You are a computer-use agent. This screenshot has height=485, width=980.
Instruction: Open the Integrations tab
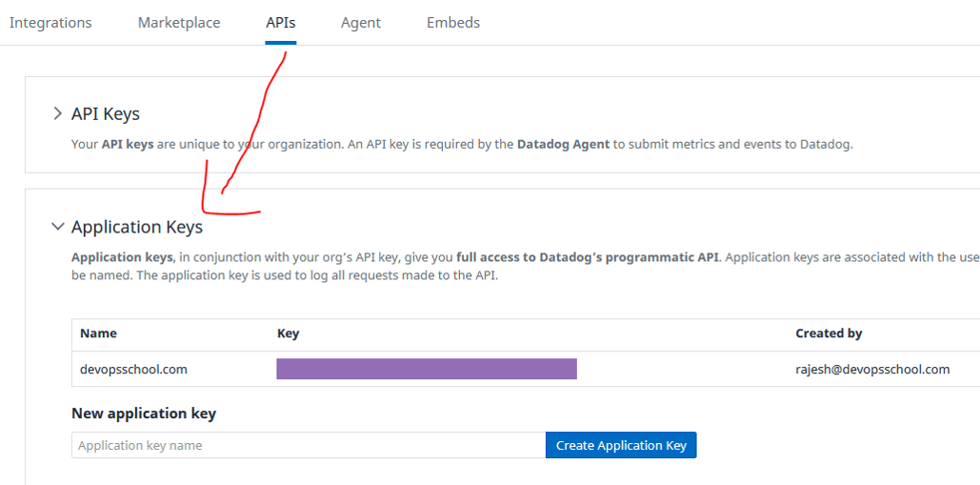click(x=50, y=23)
